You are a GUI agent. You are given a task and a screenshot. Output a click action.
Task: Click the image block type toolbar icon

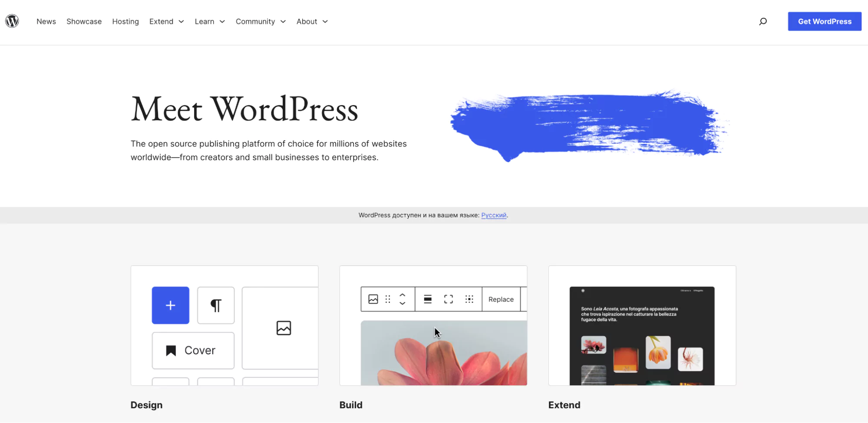[x=373, y=299]
